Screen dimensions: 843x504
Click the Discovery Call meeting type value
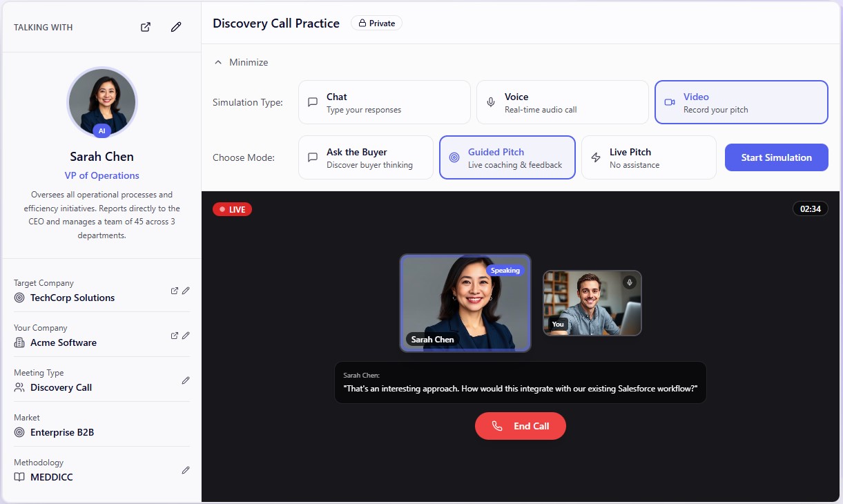pos(61,387)
